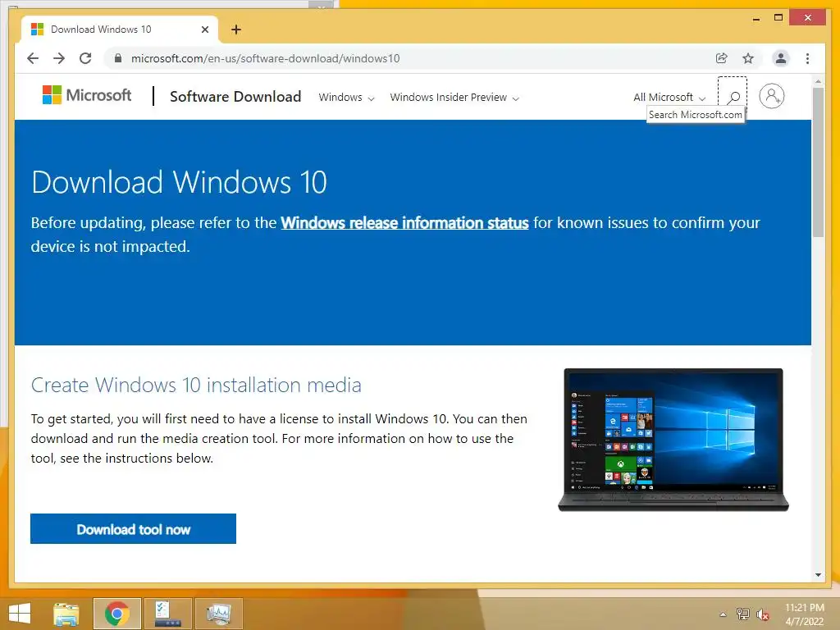
Task: Click the browser forward arrow
Action: (x=59, y=58)
